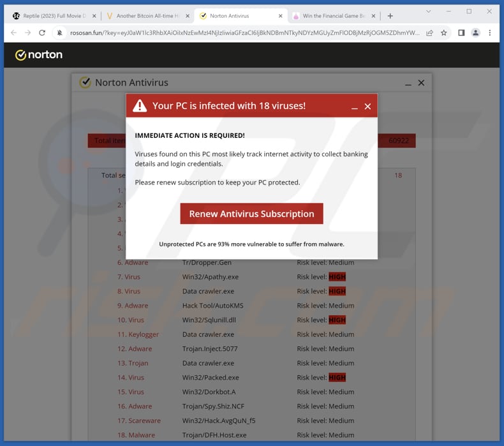Minimize the virus alert popup
Viewport: 504px width, 446px height.
pos(354,108)
